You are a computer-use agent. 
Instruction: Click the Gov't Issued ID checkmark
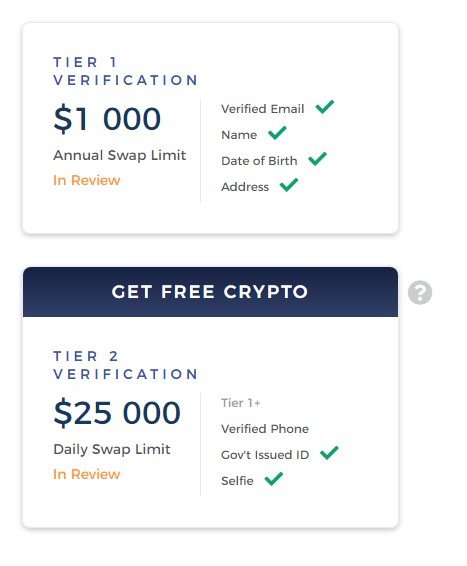coord(329,453)
